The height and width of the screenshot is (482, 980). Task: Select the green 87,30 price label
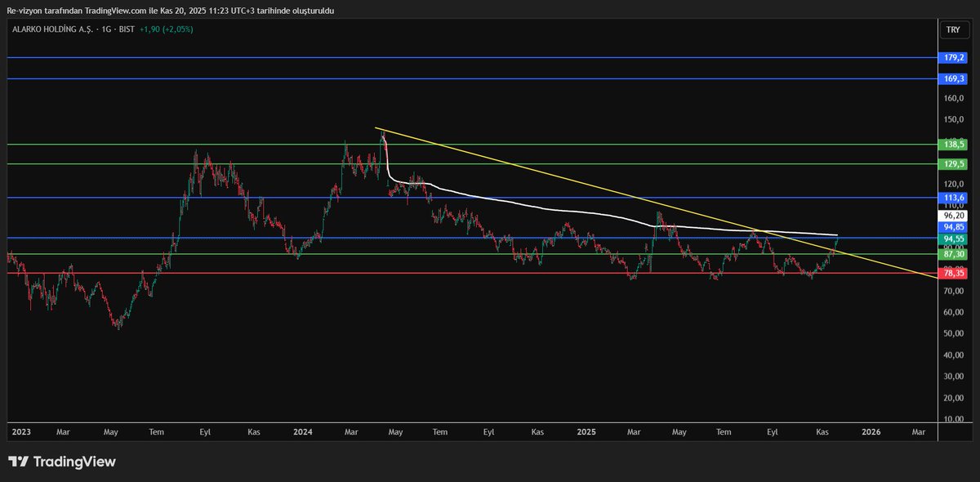pos(954,254)
